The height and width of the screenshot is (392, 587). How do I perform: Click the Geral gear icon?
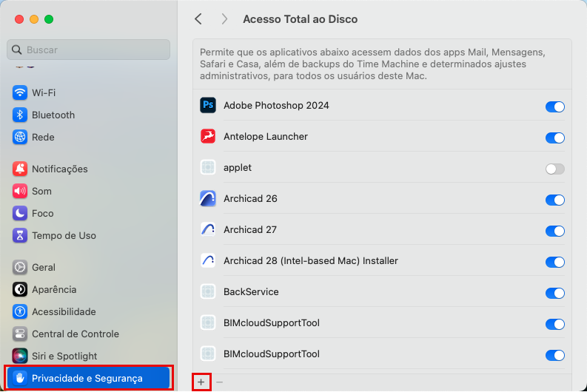[20, 267]
